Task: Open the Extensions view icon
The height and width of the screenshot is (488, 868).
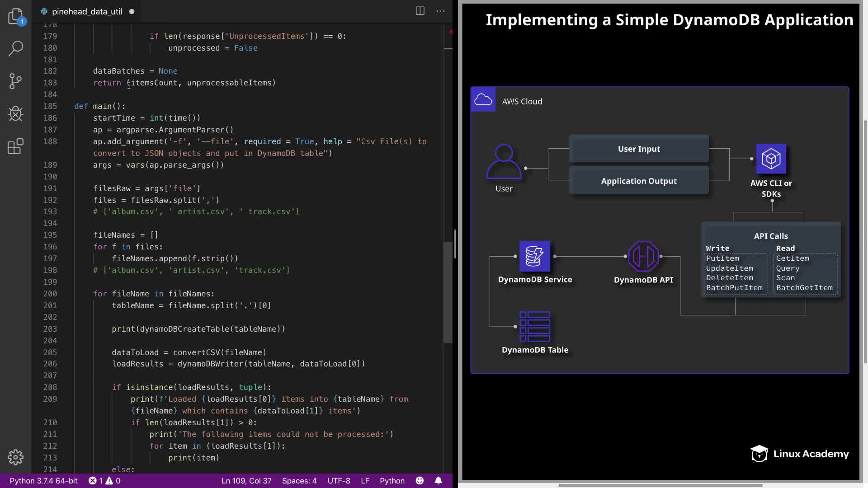Action: (15, 146)
